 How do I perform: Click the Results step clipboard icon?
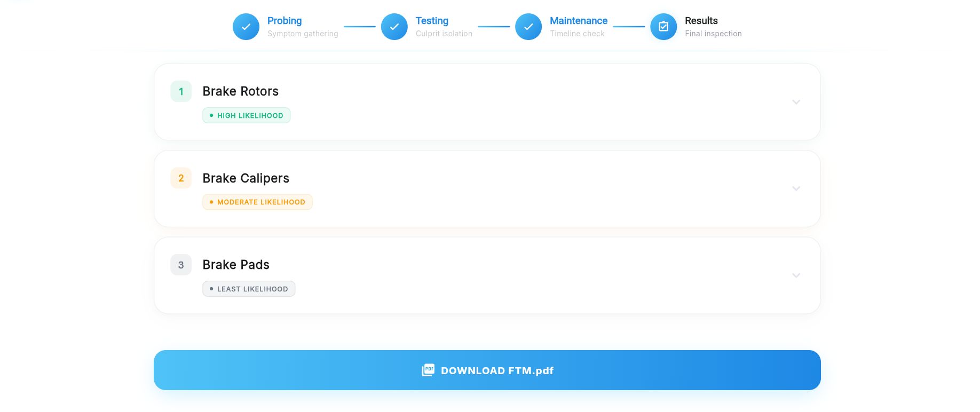point(663,27)
